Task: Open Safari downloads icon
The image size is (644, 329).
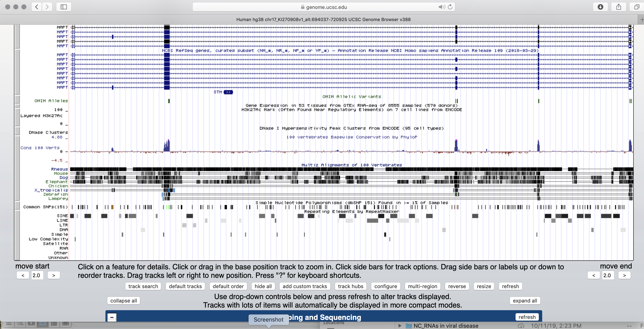Action: (x=600, y=7)
